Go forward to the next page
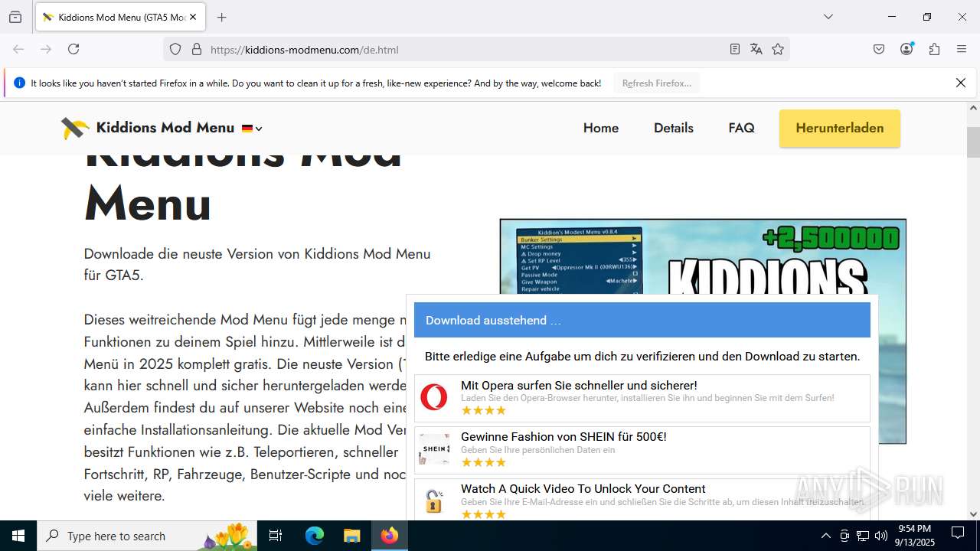The width and height of the screenshot is (980, 551). pos(46,49)
